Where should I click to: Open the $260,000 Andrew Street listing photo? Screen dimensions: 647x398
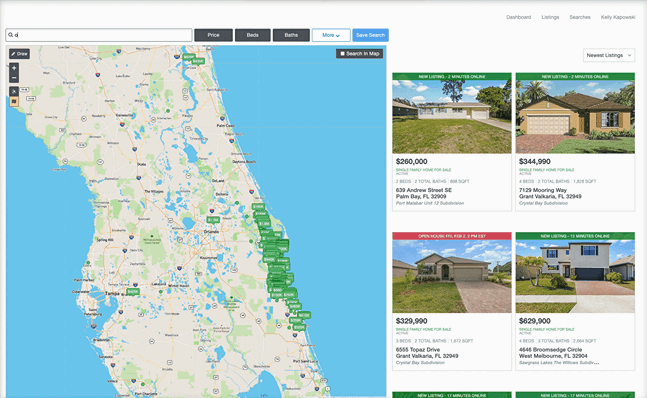pyautogui.click(x=452, y=117)
